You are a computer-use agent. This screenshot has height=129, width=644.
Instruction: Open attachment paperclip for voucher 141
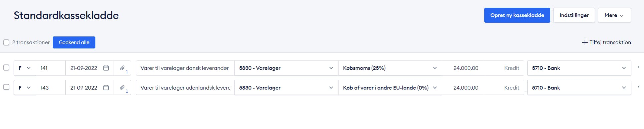coord(122,68)
